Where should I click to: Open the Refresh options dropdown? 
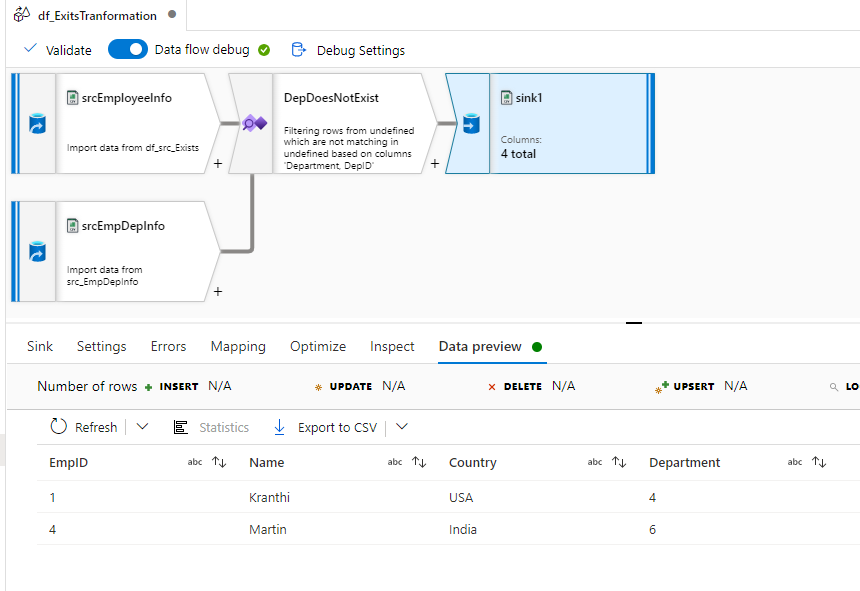point(142,427)
